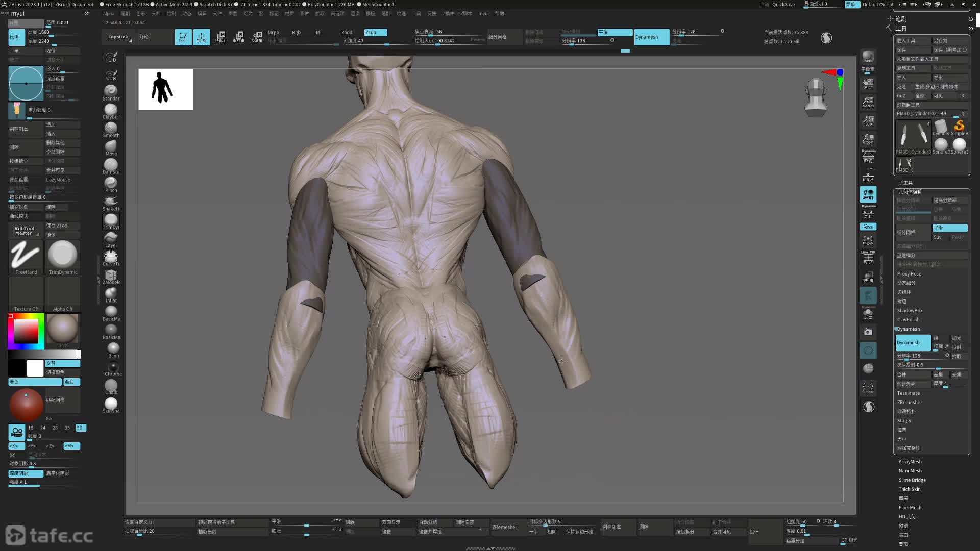Image resolution: width=980 pixels, height=551 pixels.
Task: Select the Move brush icon
Action: [x=111, y=147]
